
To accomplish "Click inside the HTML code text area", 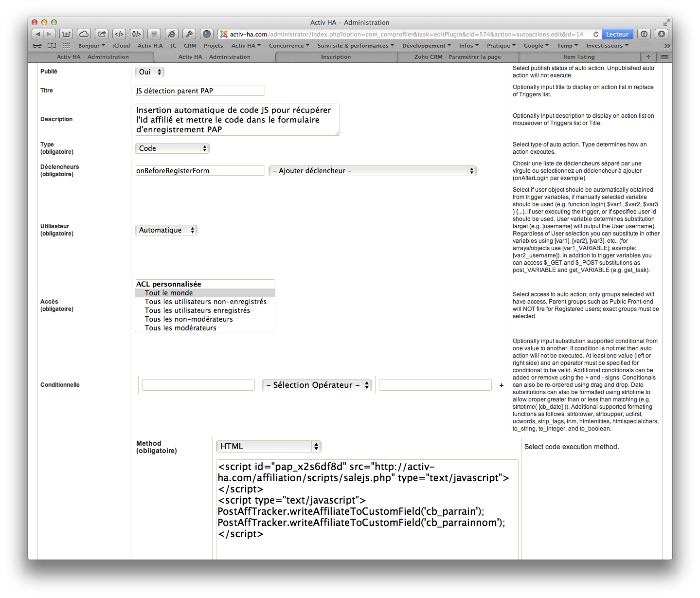I will point(367,509).
